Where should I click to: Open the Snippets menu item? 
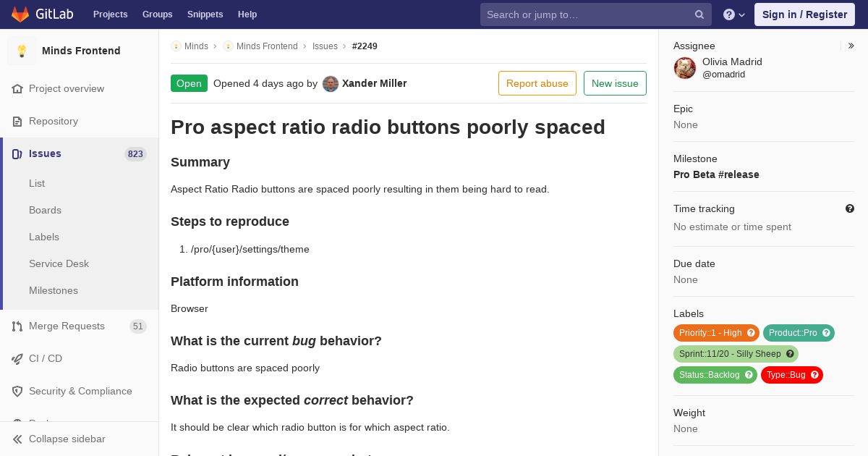click(x=205, y=14)
